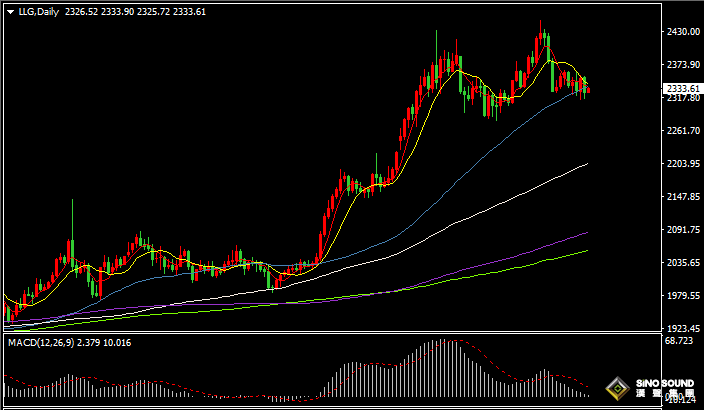Click the 2035.65 price axis label
The height and width of the screenshot is (410, 704).
coord(681,263)
